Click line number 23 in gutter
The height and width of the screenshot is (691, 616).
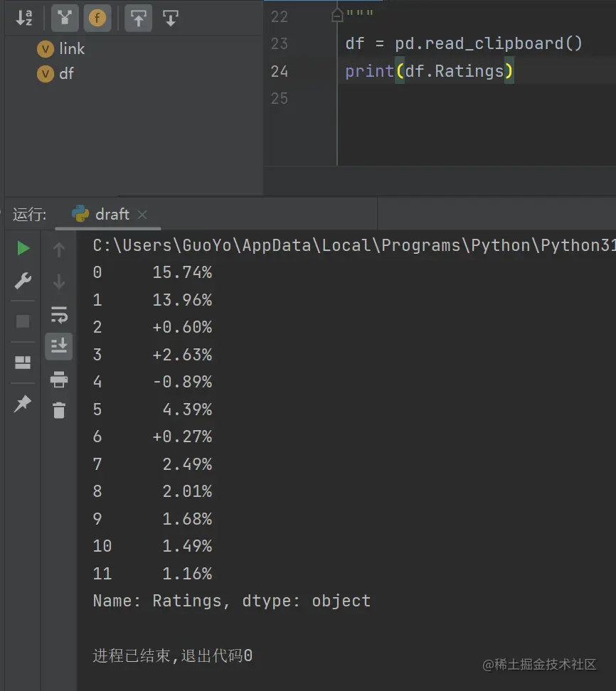279,43
